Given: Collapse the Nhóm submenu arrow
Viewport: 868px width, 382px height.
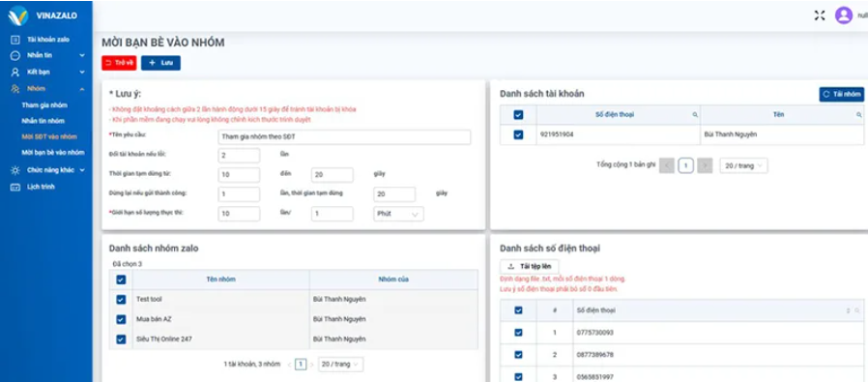Looking at the screenshot, I should click(x=82, y=89).
